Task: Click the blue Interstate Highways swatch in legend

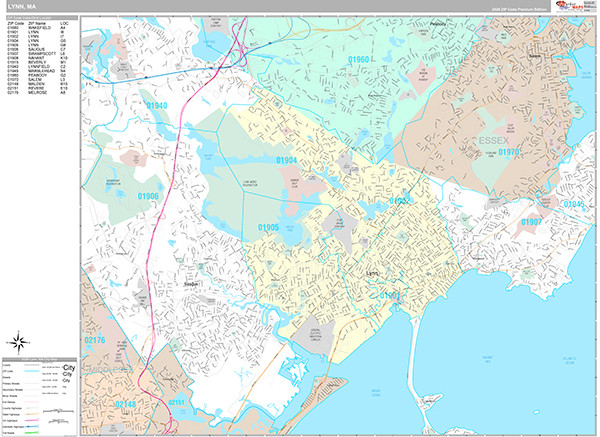Action: coord(32,426)
